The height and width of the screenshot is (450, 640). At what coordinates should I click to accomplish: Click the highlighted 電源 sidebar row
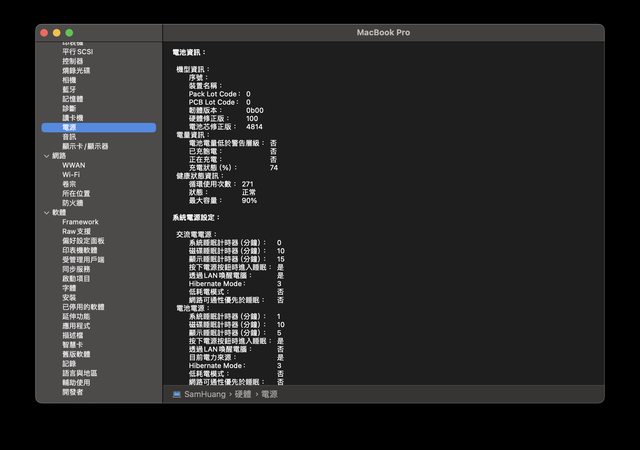point(99,127)
